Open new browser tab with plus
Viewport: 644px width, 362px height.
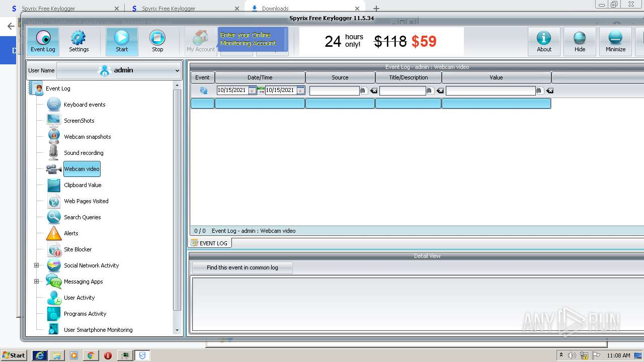click(x=376, y=9)
